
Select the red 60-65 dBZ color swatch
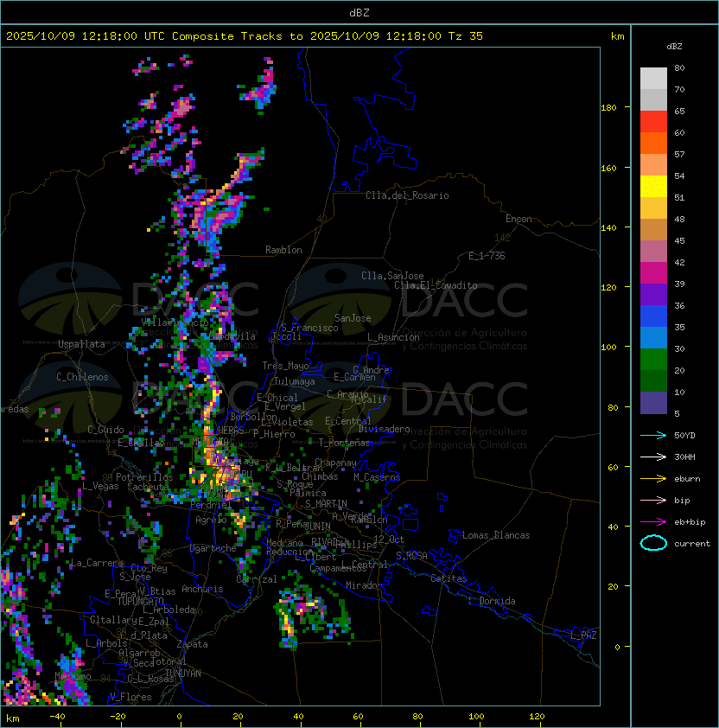coord(653,122)
